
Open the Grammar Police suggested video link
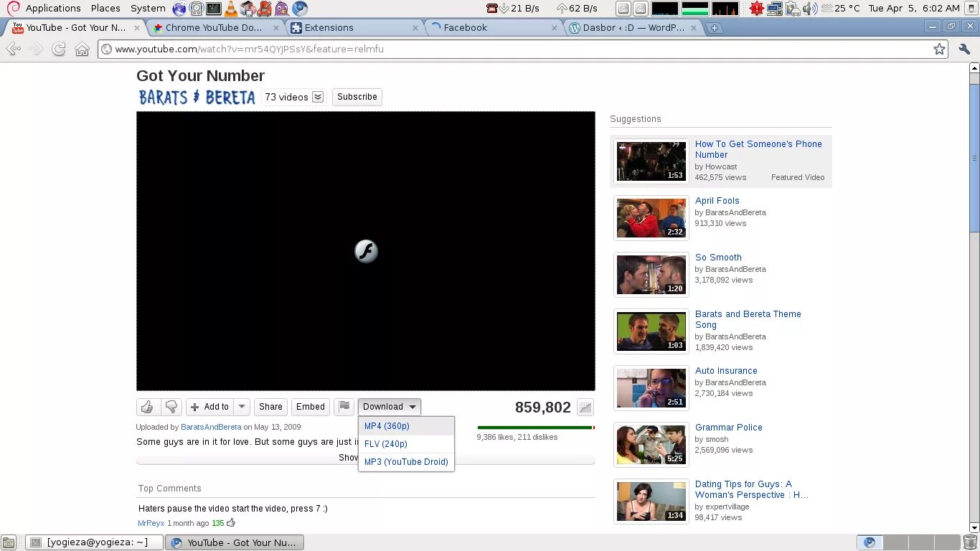pyautogui.click(x=728, y=428)
